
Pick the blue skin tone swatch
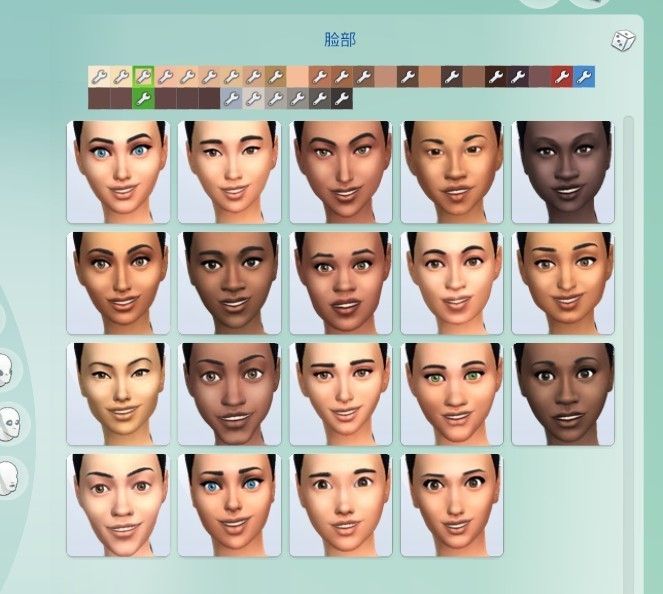pos(584,77)
